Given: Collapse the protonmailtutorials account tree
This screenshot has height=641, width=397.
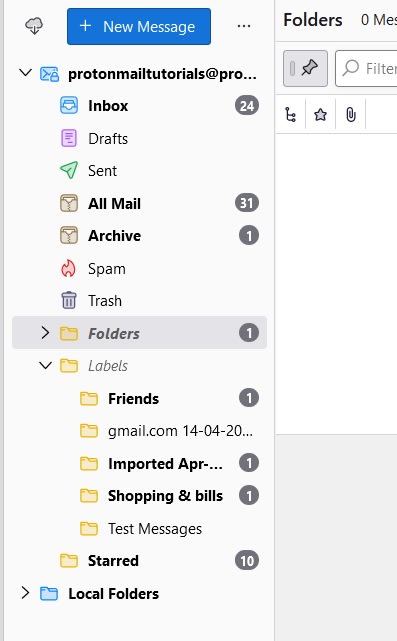Looking at the screenshot, I should point(26,74).
